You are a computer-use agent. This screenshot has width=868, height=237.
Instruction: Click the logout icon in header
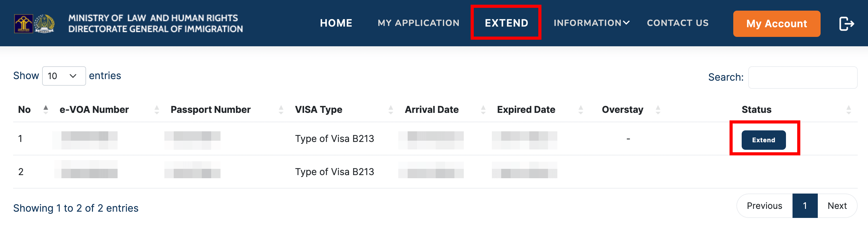(846, 24)
